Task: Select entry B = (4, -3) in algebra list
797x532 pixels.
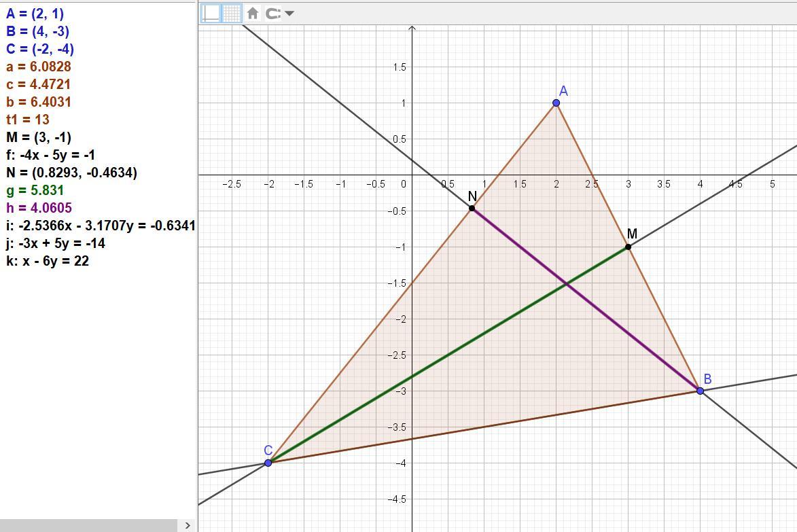Action: click(37, 31)
